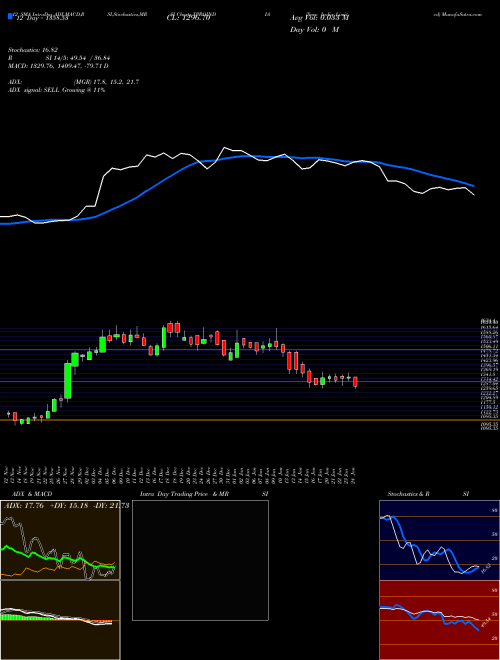
Task: Click the tallest green candlestick in the rally
Action: click(x=67, y=381)
